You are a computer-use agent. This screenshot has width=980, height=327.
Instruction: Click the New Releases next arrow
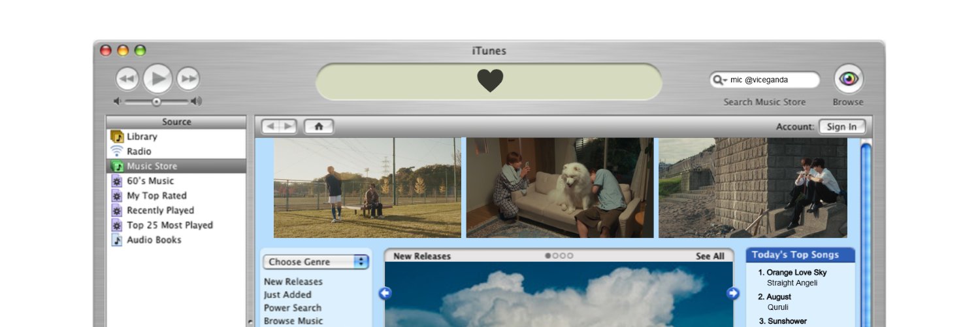click(x=732, y=294)
